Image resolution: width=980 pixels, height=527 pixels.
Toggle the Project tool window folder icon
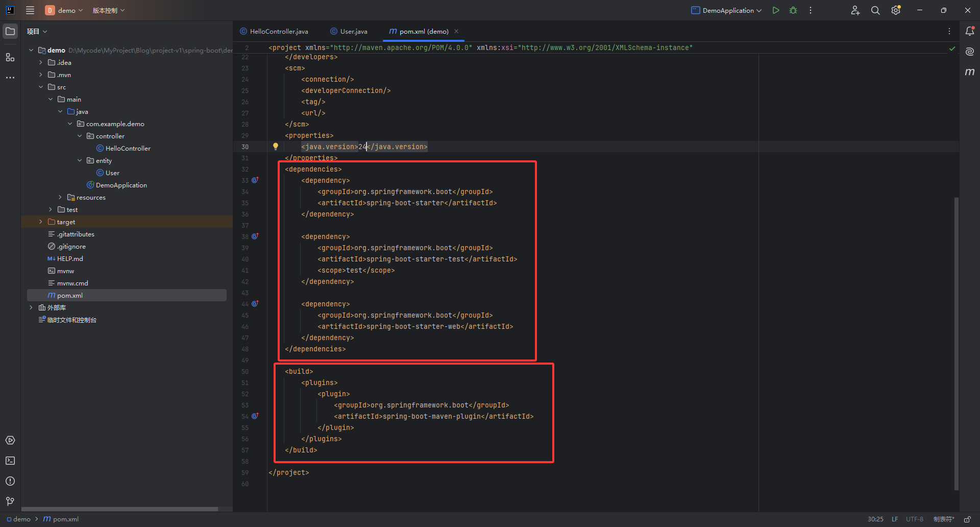(10, 31)
